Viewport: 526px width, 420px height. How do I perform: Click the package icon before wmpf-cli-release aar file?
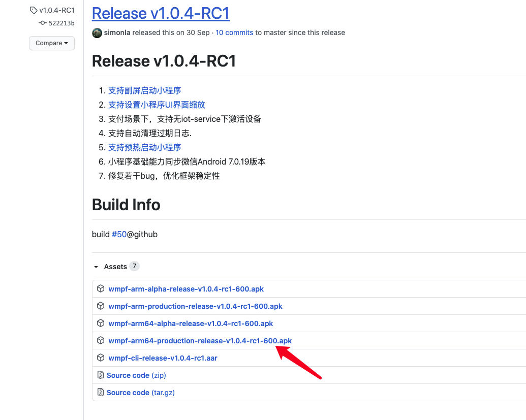click(x=101, y=358)
